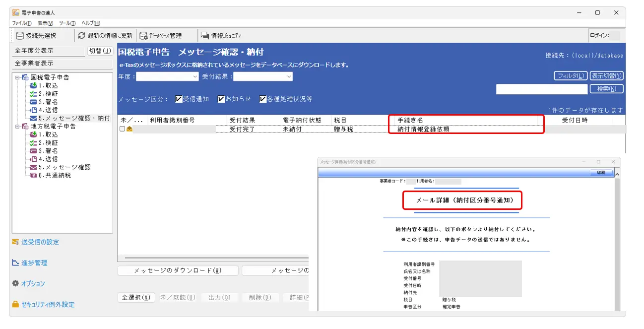This screenshot has width=644, height=329.
Task: Collapse the 国税電子申告 tree node
Action: [x=17, y=77]
